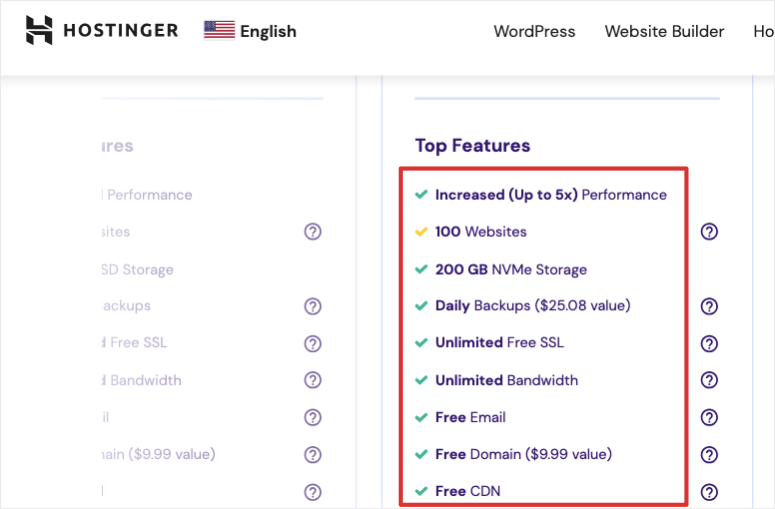Open the Website Builder menu item

[x=664, y=31]
